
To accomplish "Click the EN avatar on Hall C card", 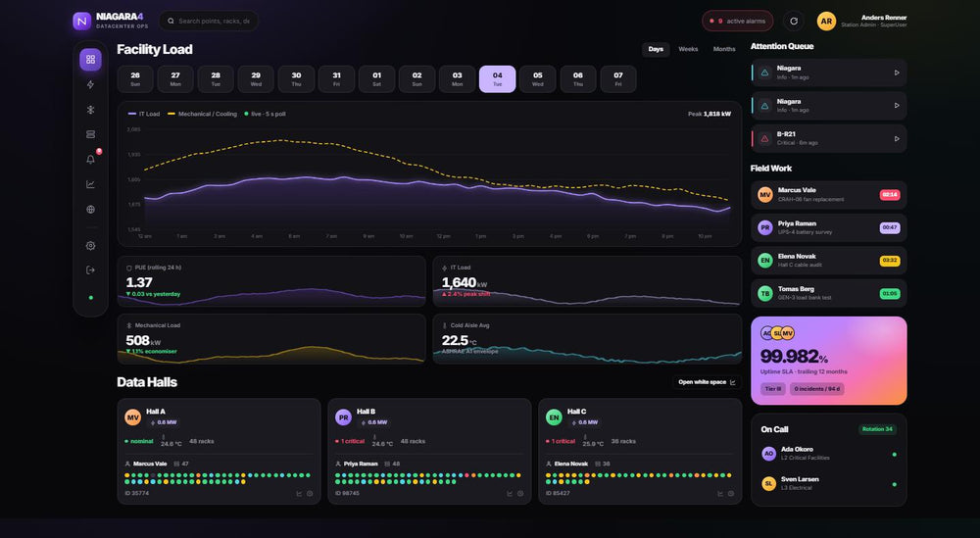I will click(554, 416).
